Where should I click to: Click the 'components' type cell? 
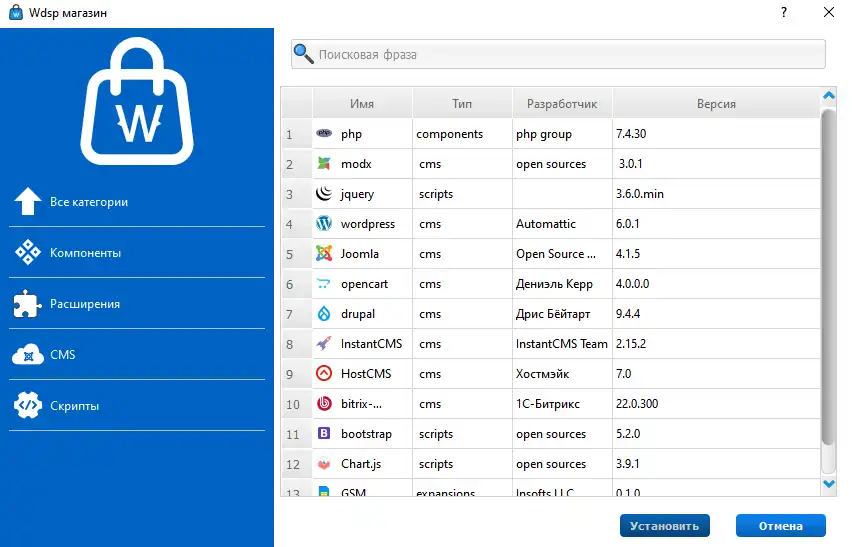tap(462, 134)
